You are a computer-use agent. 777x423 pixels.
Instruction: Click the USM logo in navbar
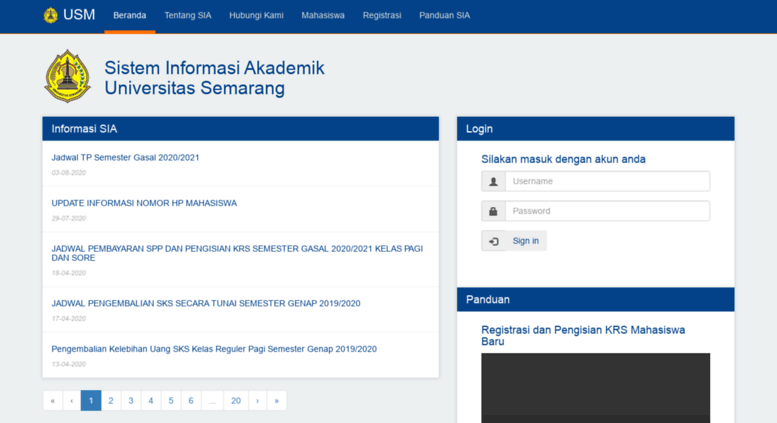point(51,15)
